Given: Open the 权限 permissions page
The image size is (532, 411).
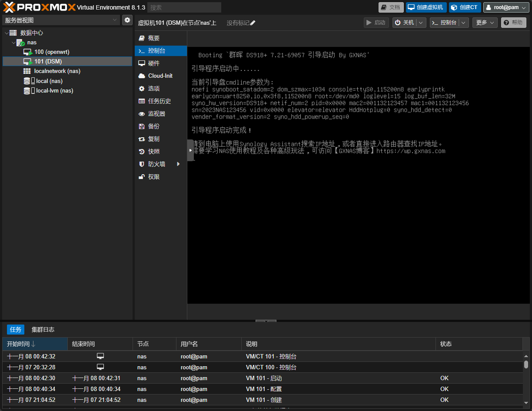Looking at the screenshot, I should point(154,177).
